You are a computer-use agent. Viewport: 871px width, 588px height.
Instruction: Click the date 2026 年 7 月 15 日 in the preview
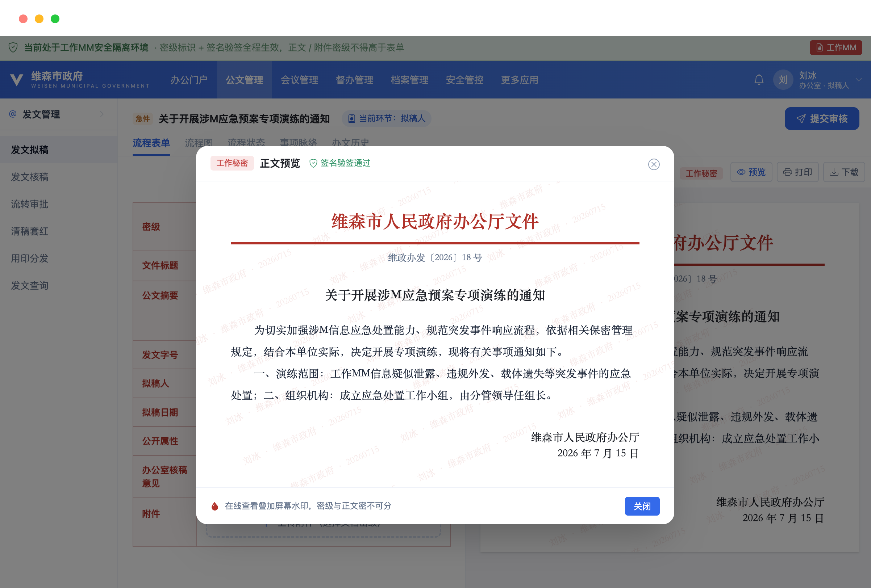(598, 454)
